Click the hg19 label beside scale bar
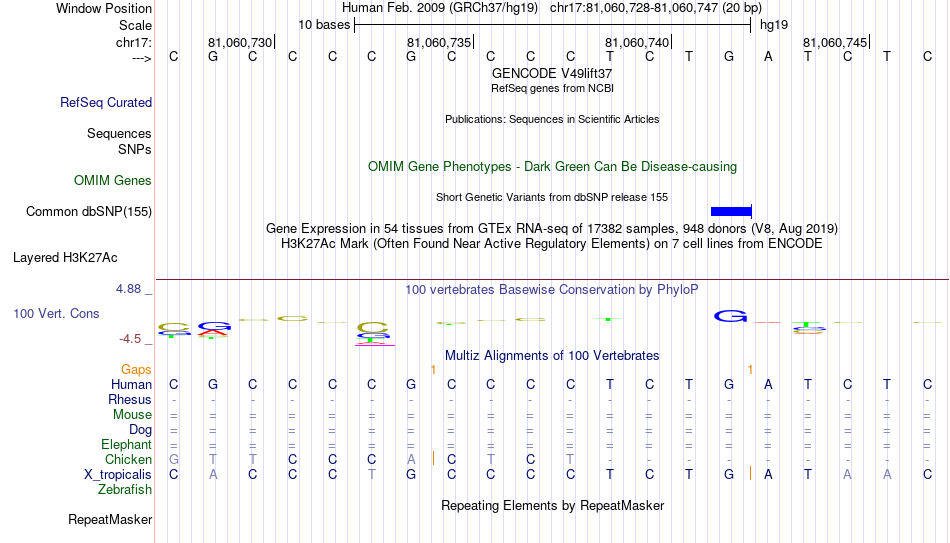This screenshot has height=543, width=950. click(774, 25)
